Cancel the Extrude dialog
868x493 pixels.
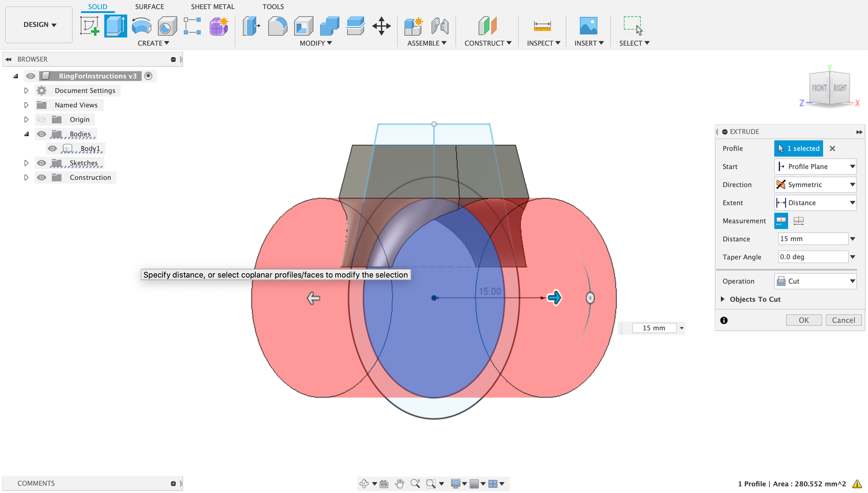pyautogui.click(x=843, y=320)
